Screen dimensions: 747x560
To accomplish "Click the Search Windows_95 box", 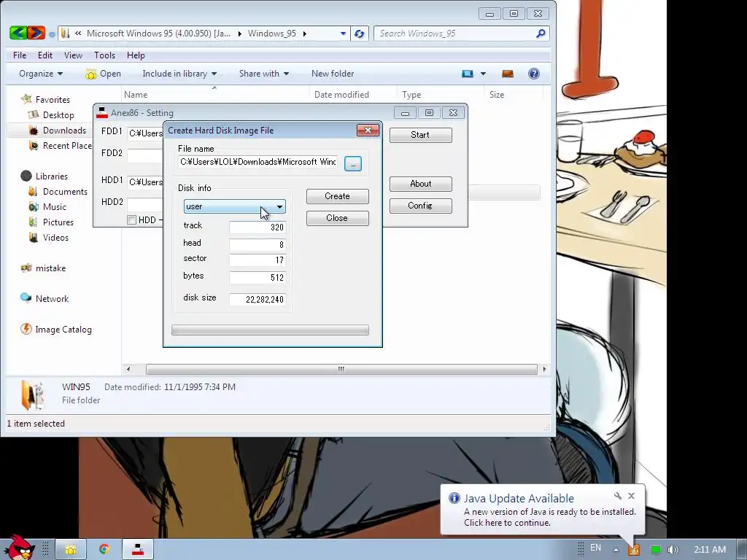I will pyautogui.click(x=455, y=34).
